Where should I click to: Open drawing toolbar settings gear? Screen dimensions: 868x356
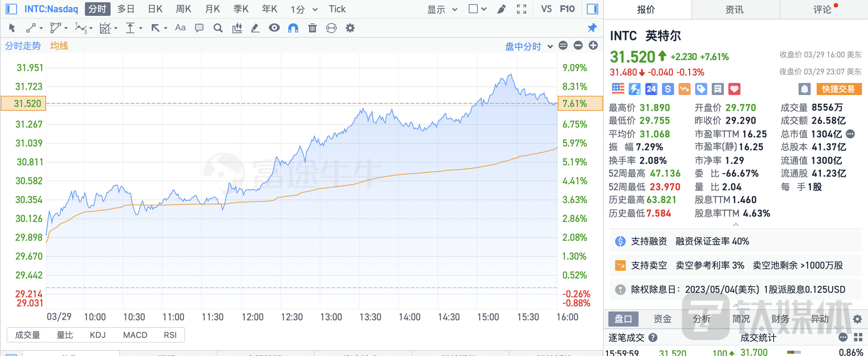[x=350, y=28]
